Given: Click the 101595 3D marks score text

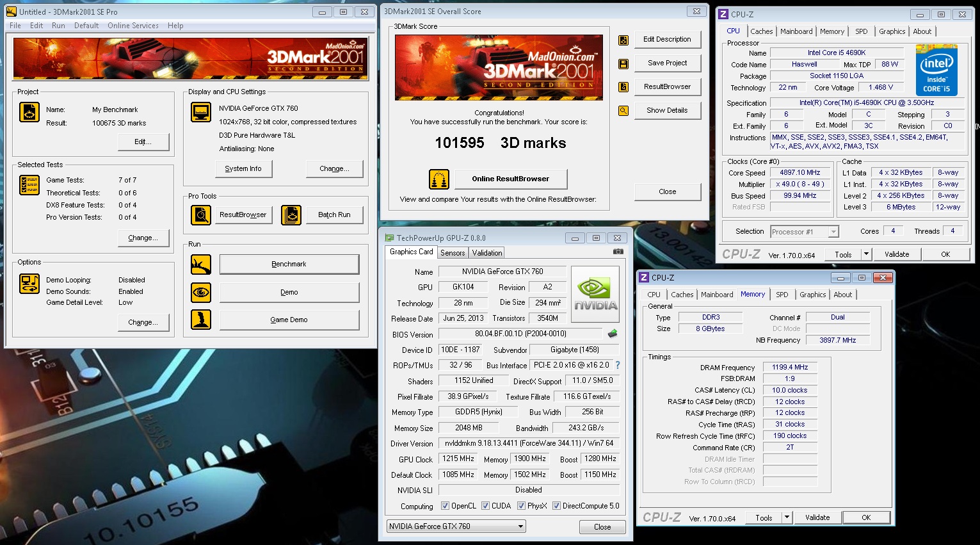Looking at the screenshot, I should pyautogui.click(x=501, y=143).
